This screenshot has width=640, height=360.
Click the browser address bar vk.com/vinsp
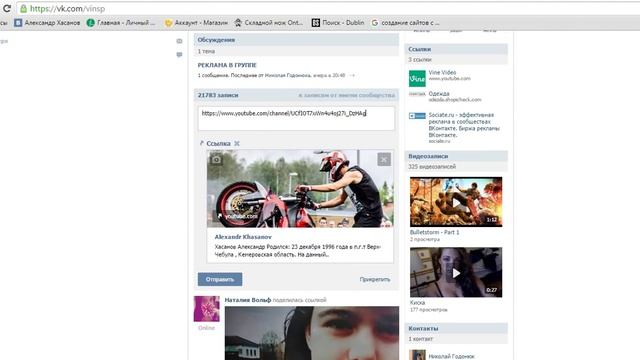pos(327,9)
